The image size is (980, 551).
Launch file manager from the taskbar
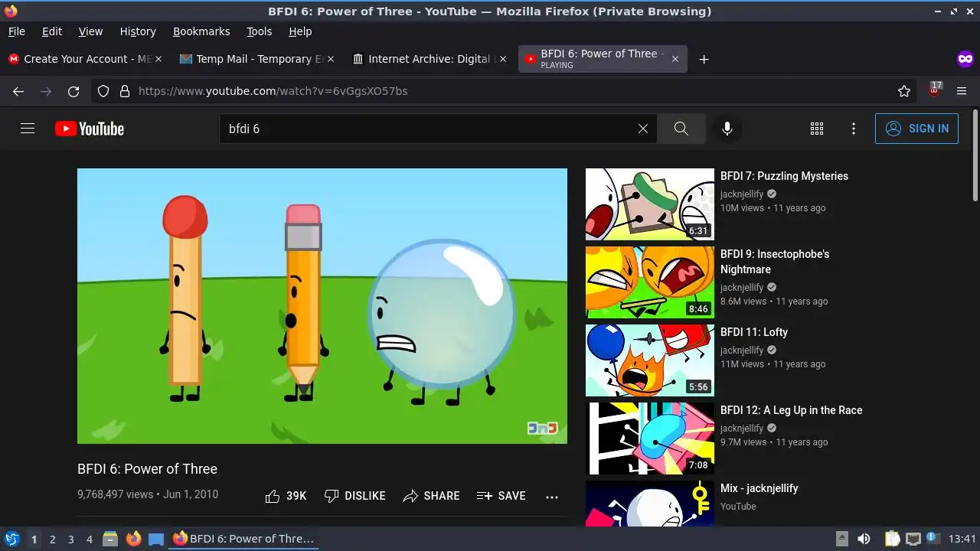click(110, 539)
